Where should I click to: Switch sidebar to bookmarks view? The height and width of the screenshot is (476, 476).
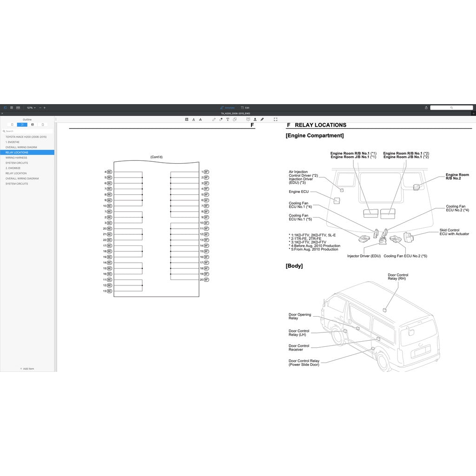(12, 125)
